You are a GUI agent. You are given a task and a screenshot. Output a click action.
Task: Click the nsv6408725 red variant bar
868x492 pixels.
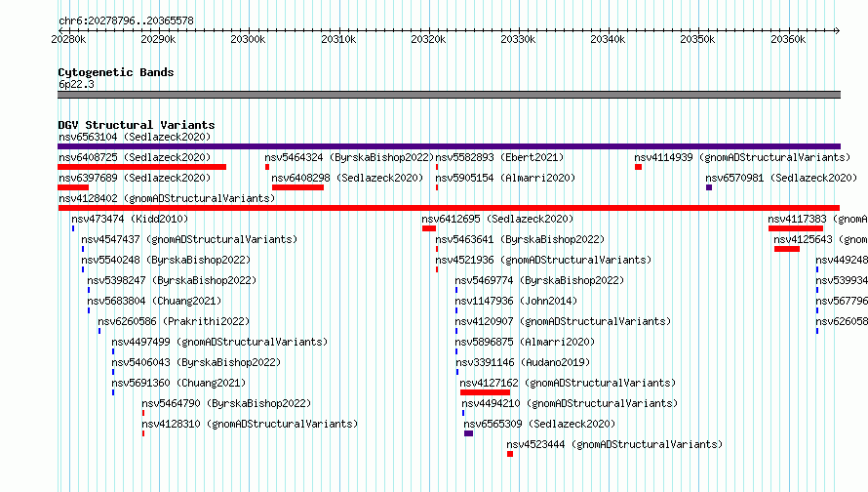click(141, 167)
